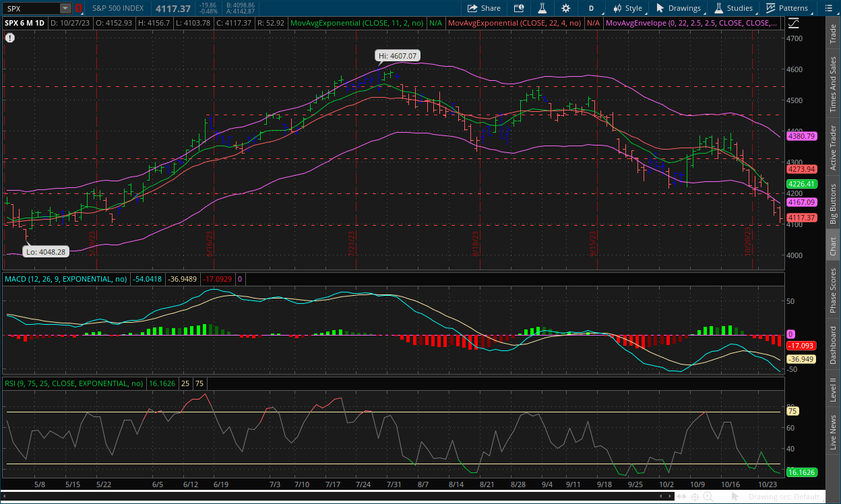This screenshot has height=504, width=841.
Task: Expand the SPX symbol dropdown arrow
Action: coord(65,8)
